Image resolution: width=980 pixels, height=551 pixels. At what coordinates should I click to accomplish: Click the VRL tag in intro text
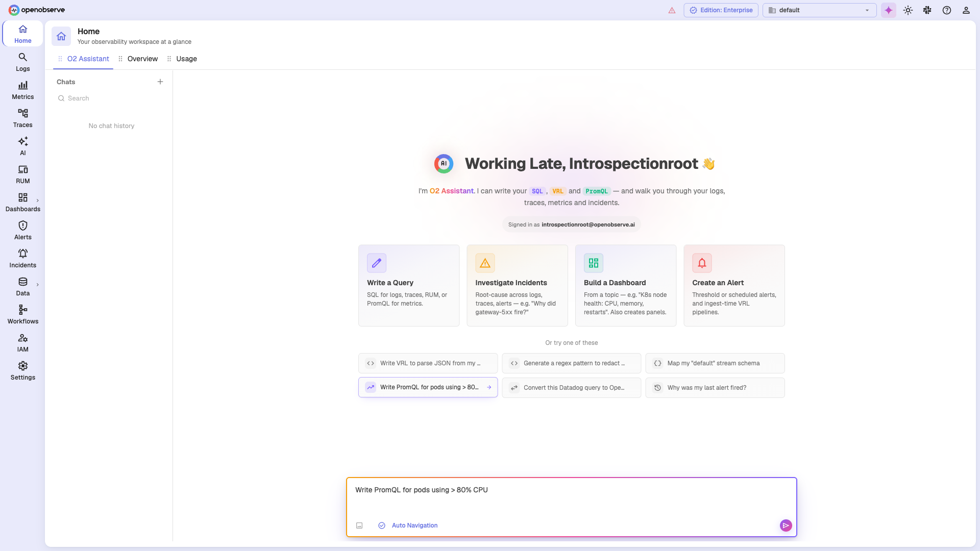pyautogui.click(x=557, y=191)
